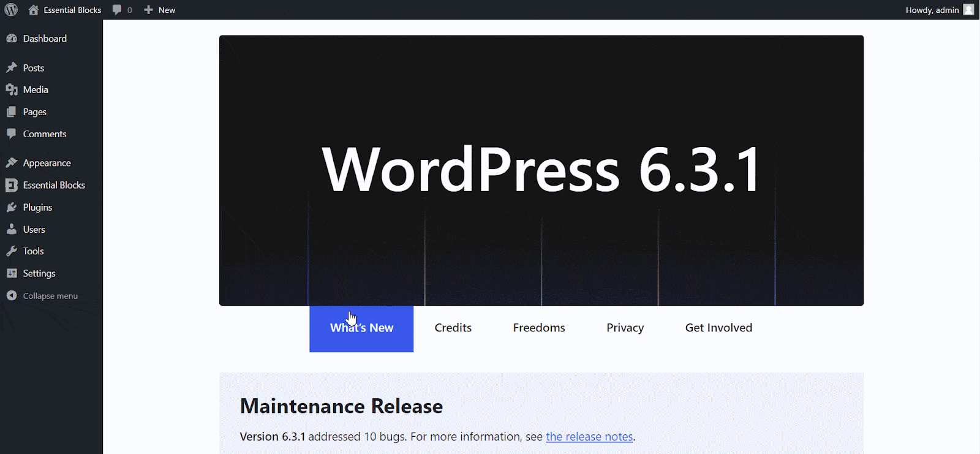The width and height of the screenshot is (980, 454).
Task: Click the Appearance paintbrush icon
Action: [x=12, y=163]
